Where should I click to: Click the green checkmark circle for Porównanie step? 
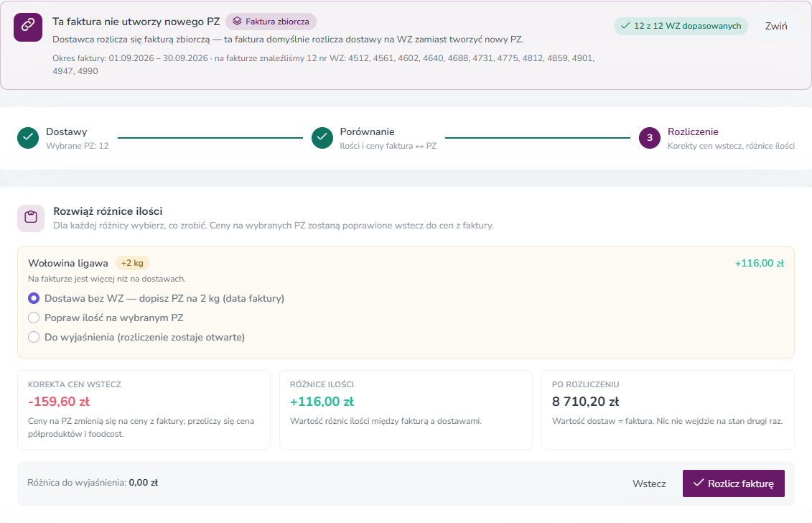click(x=322, y=138)
